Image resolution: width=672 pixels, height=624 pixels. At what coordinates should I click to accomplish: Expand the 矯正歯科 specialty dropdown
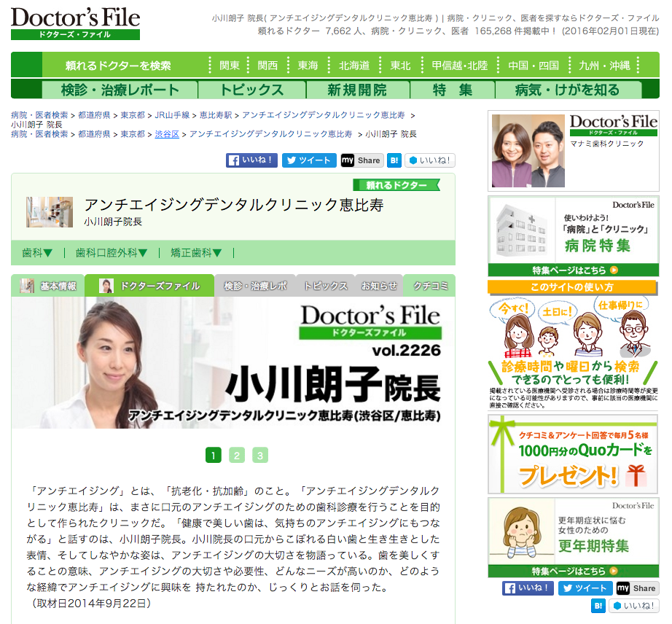(196, 253)
